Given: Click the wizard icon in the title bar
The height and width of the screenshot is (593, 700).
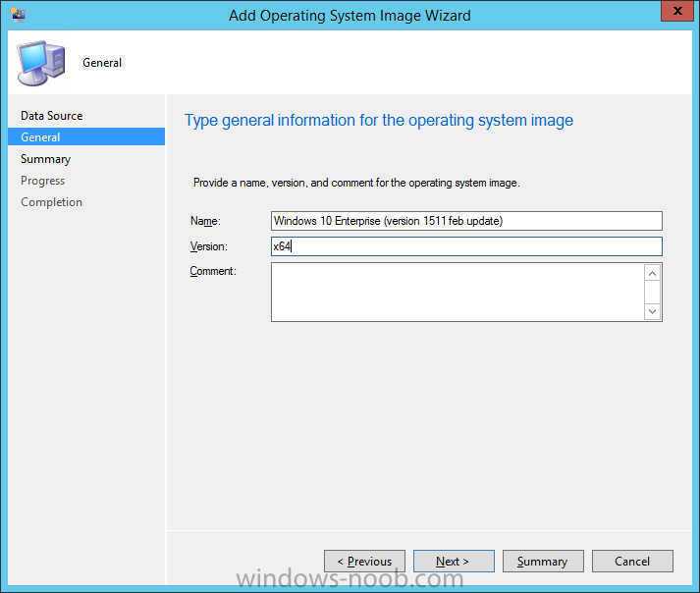Looking at the screenshot, I should point(19,15).
